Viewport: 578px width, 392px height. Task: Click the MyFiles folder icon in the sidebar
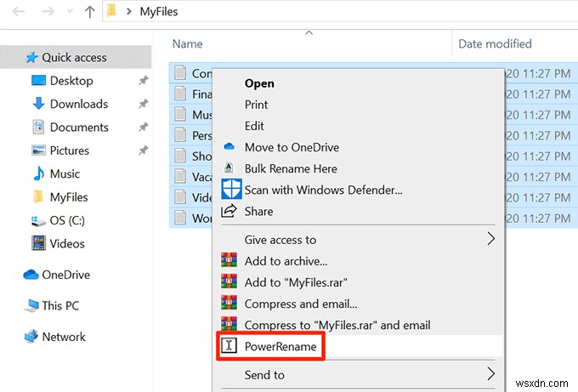tap(38, 196)
